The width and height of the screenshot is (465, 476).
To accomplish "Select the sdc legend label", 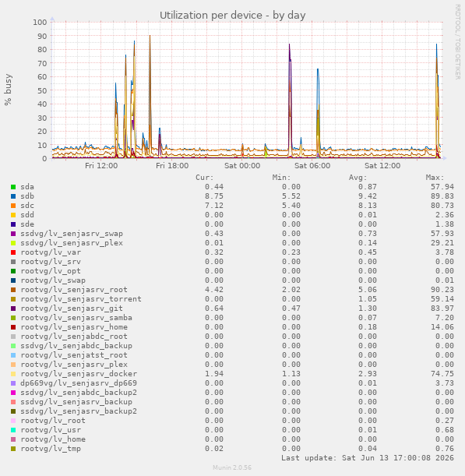I will click(x=27, y=206).
